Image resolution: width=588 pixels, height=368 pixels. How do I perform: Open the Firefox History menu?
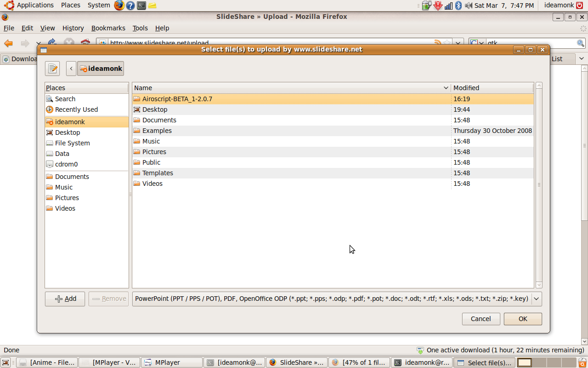[73, 28]
